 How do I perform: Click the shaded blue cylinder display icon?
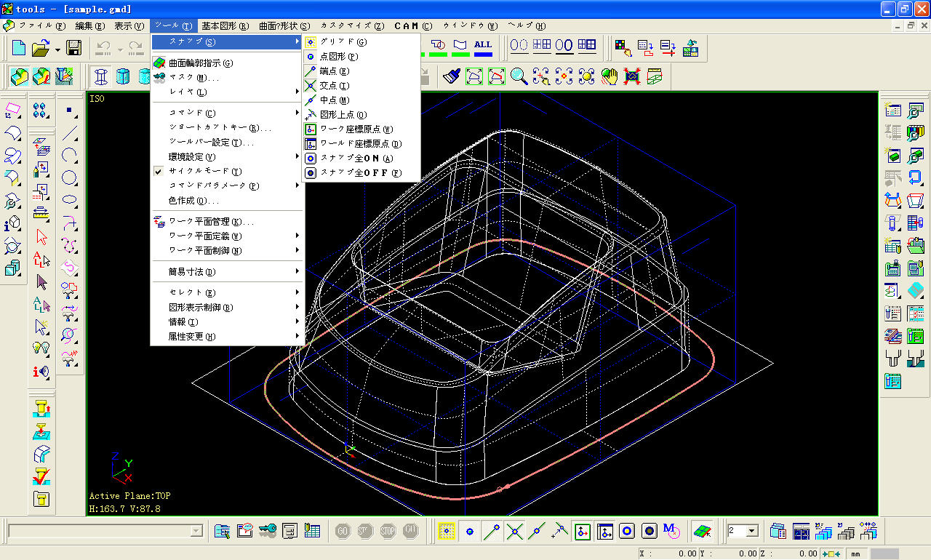pos(124,76)
